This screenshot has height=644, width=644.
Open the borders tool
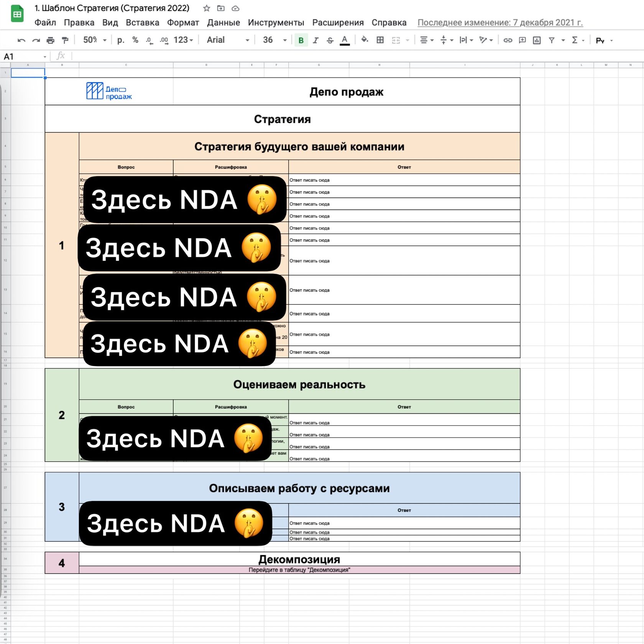click(x=380, y=40)
